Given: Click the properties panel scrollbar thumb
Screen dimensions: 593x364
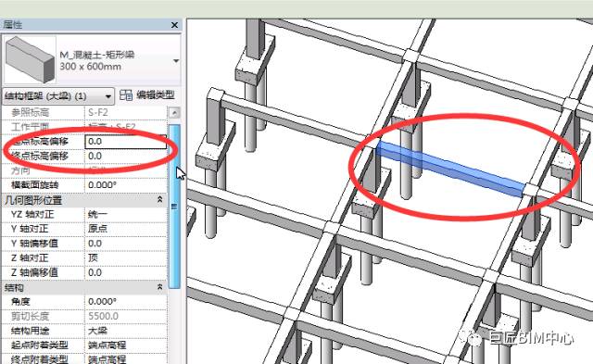Looking at the screenshot, I should coord(174,206).
